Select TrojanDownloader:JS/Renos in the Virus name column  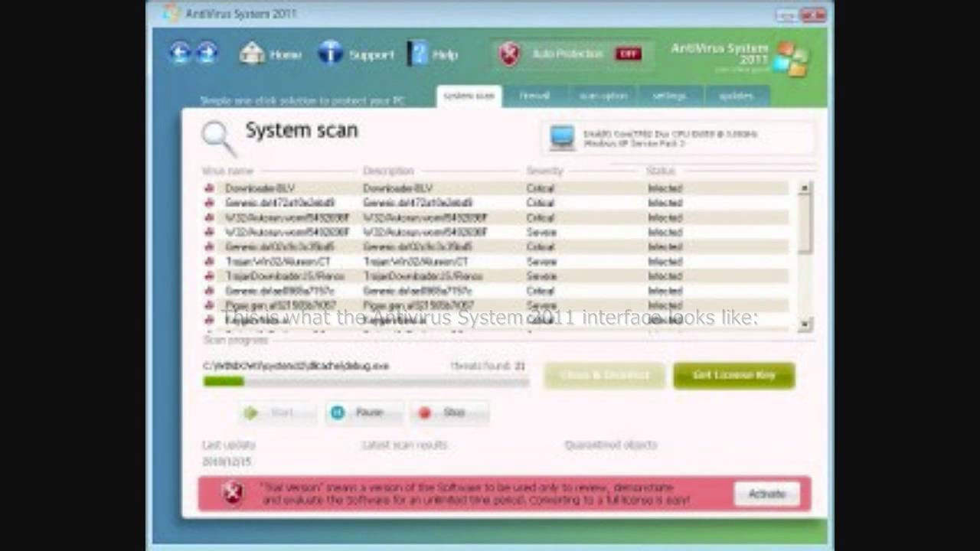click(285, 276)
